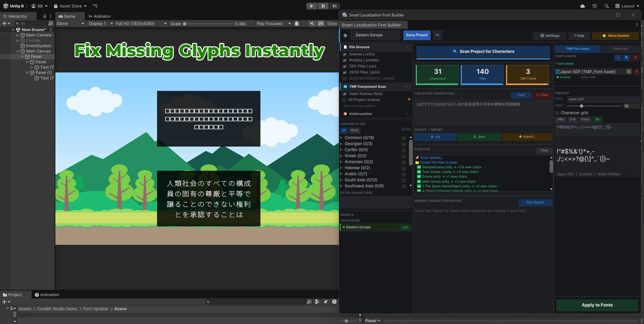Open Font Builder Settings

coord(550,35)
